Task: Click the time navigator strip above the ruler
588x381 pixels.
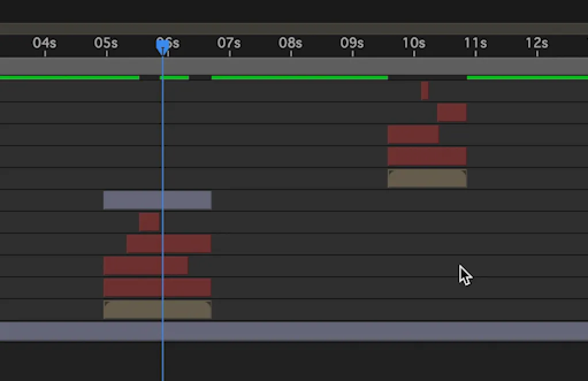Action: tap(294, 29)
